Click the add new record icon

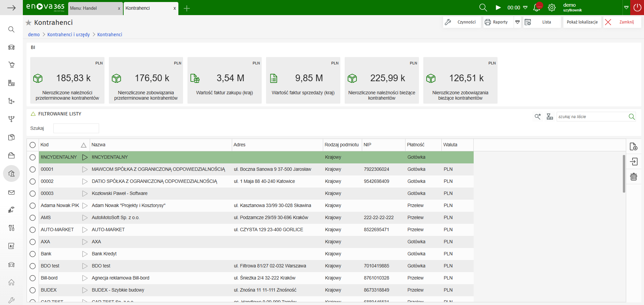click(633, 147)
